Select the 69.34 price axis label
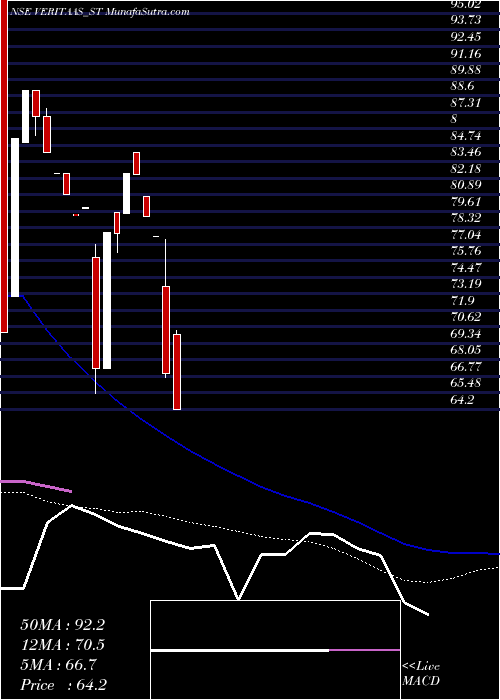The height and width of the screenshot is (700, 500). pos(466,333)
